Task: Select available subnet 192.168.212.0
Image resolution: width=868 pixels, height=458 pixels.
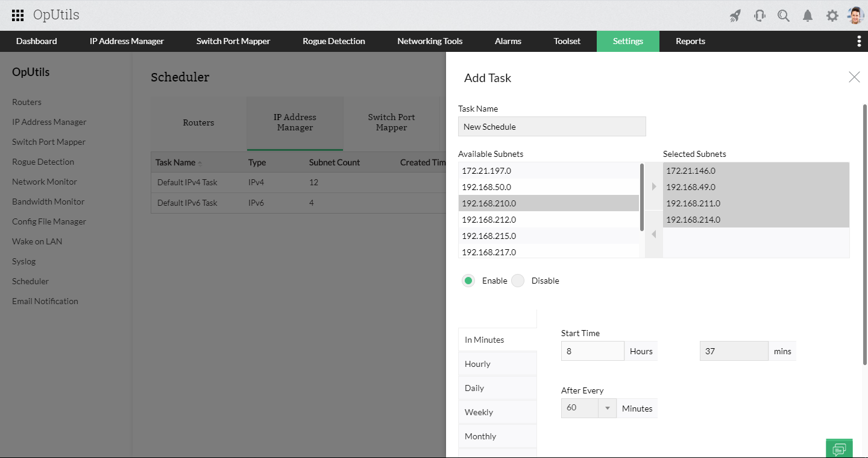Action: 549,220
